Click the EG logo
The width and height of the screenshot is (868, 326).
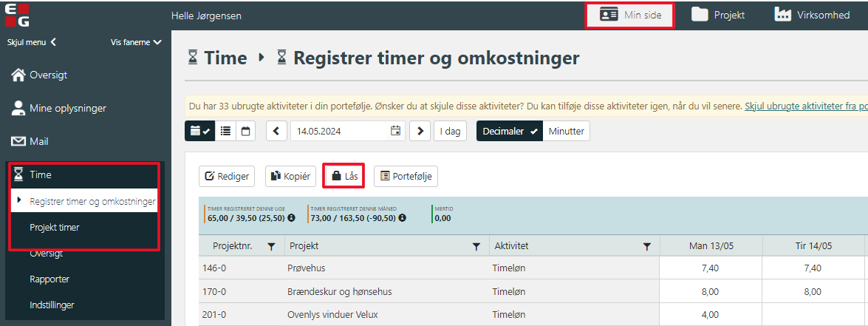(x=16, y=15)
